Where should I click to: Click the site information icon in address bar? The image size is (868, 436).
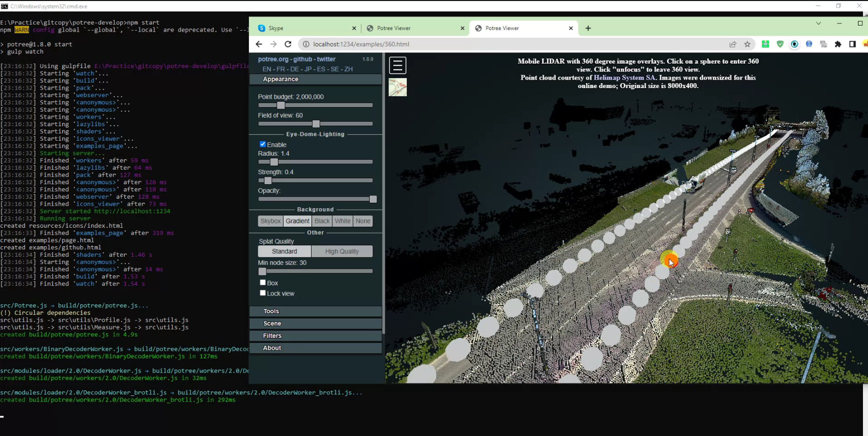tap(306, 44)
